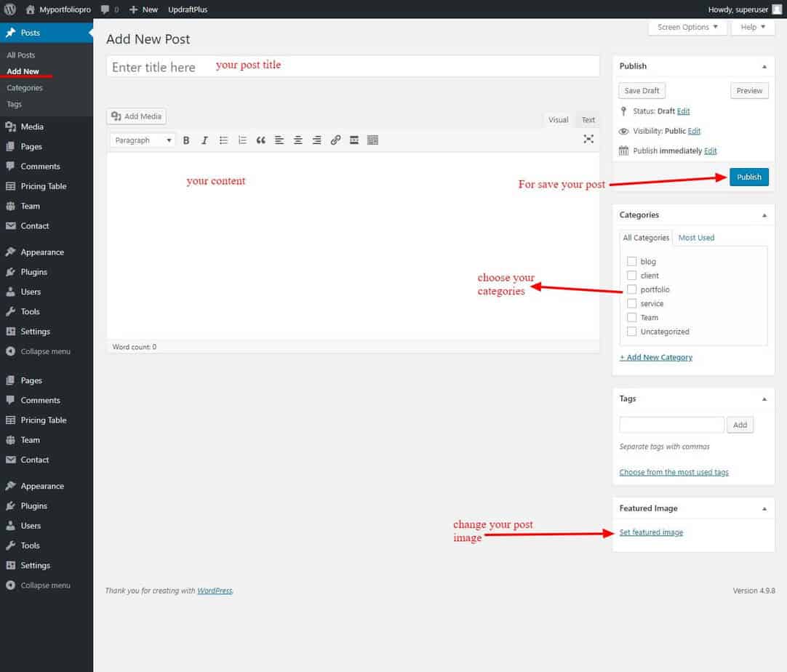
Task: Click Set featured image link
Action: tap(651, 532)
